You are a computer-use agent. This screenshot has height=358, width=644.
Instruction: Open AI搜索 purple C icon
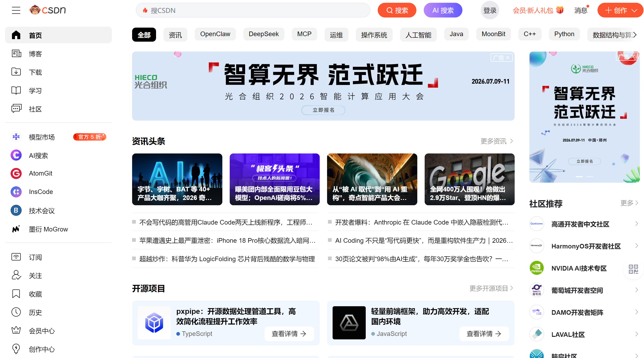click(x=16, y=155)
